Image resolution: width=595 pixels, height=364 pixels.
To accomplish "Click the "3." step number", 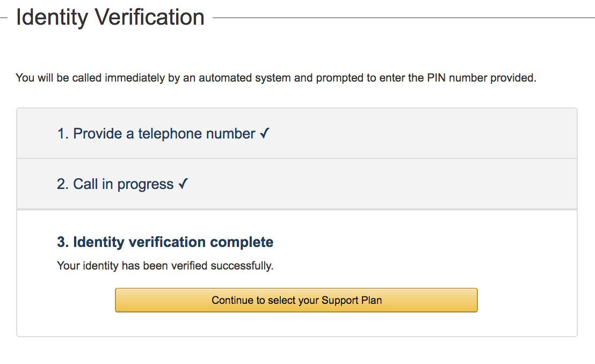I will [x=62, y=242].
